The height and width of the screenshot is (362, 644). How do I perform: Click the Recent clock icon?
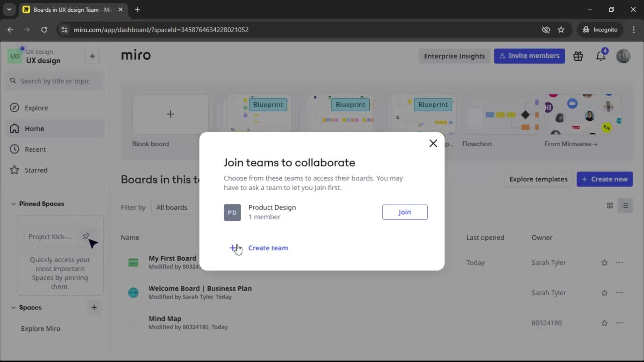tap(14, 149)
